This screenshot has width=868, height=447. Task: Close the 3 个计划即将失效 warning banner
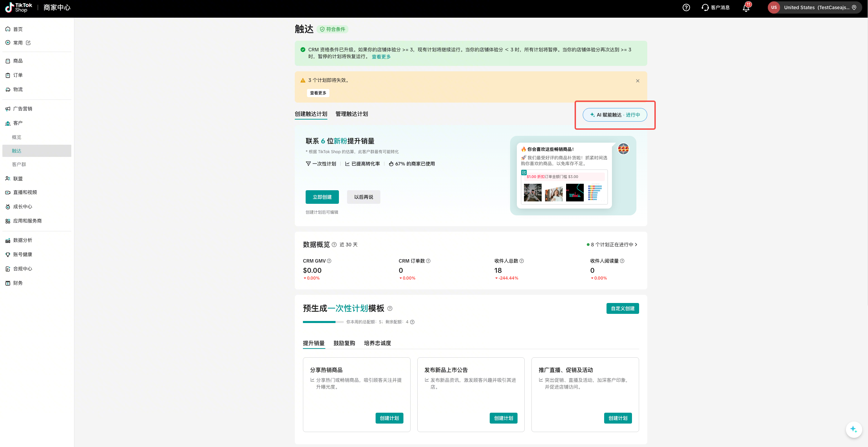pyautogui.click(x=637, y=81)
